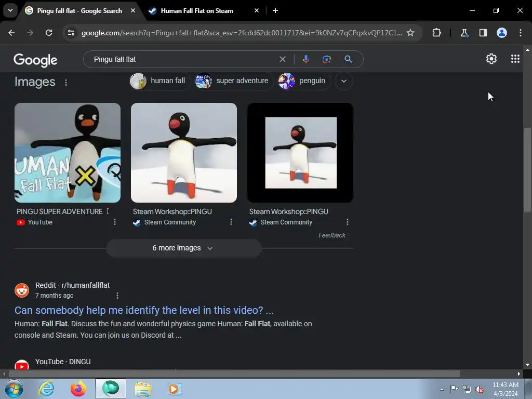Open options for the Reddit result

pyautogui.click(x=117, y=296)
